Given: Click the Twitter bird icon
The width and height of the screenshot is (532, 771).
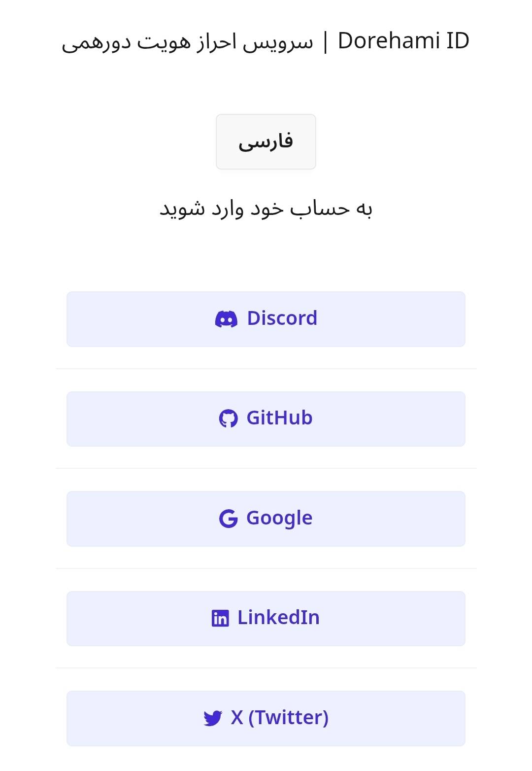Looking at the screenshot, I should click(x=213, y=718).
